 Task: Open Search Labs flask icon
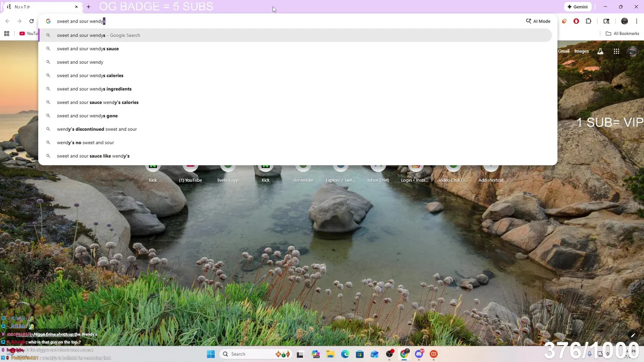[x=600, y=51]
